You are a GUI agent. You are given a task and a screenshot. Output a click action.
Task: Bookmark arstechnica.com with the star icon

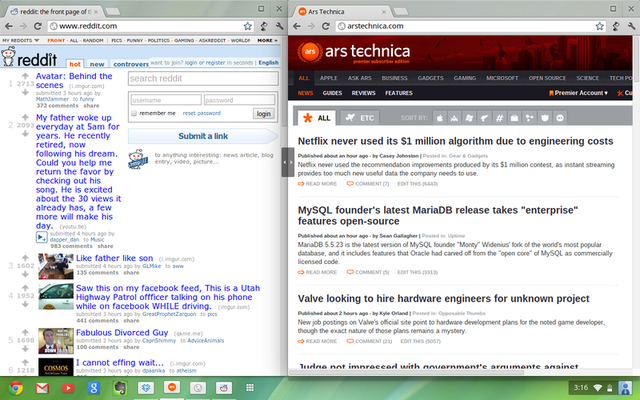(x=599, y=26)
